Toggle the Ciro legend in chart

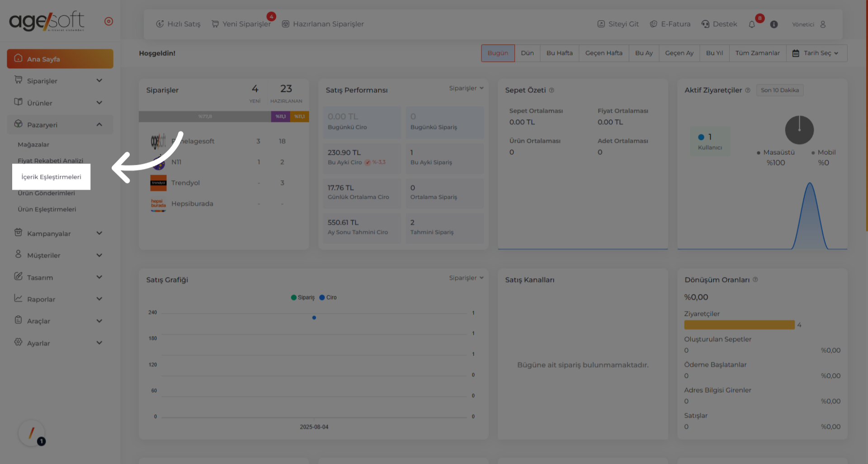(x=328, y=297)
